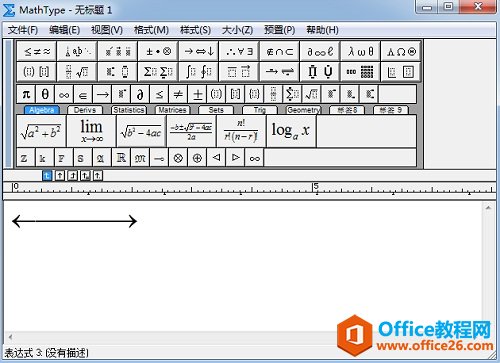The image size is (500, 363).
Task: Insert sqrt(a²+b²) expression
Action: click(x=41, y=131)
